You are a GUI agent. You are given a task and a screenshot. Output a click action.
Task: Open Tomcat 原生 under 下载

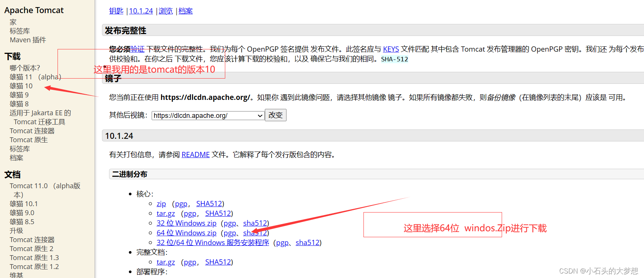coord(29,140)
